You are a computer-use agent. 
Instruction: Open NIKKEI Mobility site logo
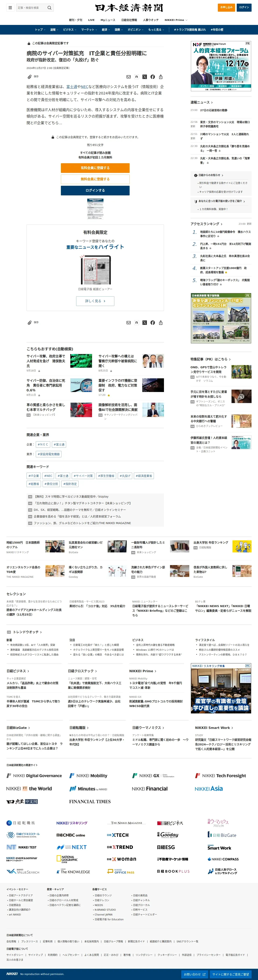[88, 775]
